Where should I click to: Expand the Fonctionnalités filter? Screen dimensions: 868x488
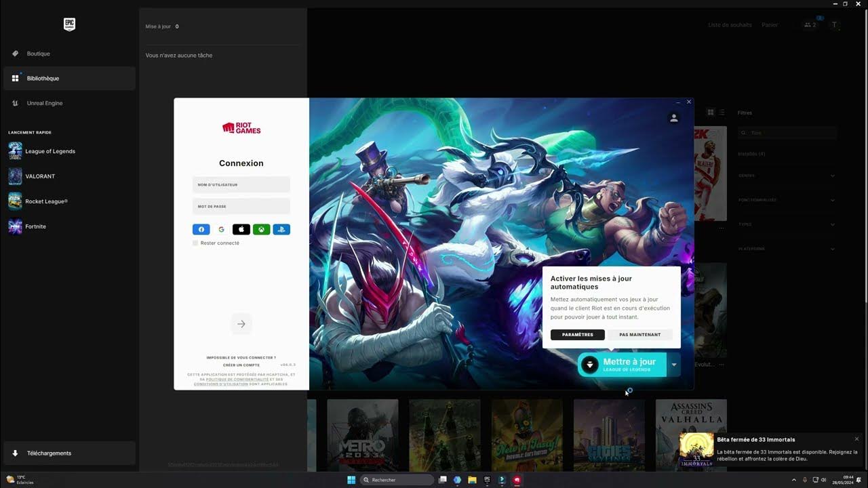[x=787, y=200]
